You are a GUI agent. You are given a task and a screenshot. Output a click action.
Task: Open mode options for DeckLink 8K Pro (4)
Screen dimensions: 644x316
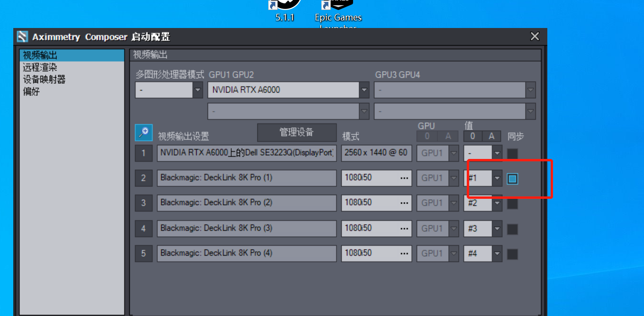tap(404, 253)
